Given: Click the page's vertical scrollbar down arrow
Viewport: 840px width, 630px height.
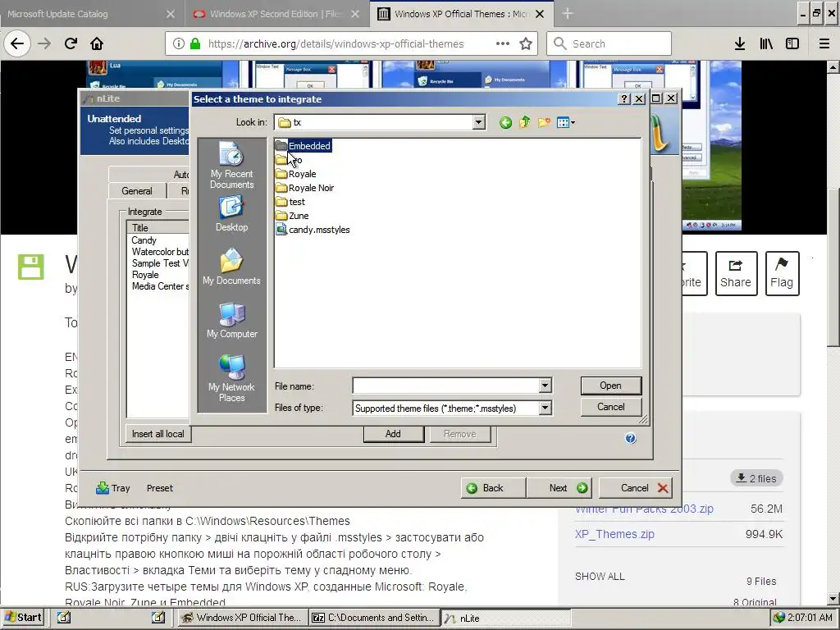Looking at the screenshot, I should (x=833, y=599).
